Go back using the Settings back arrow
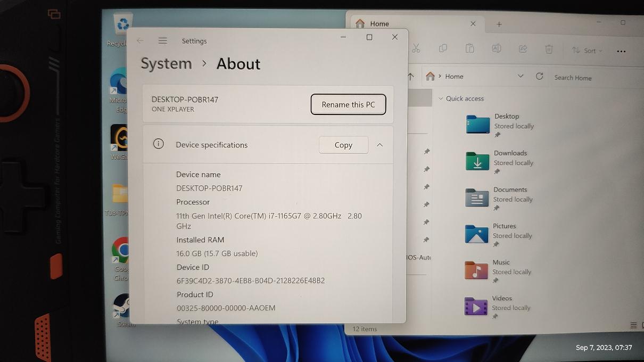 (x=140, y=41)
